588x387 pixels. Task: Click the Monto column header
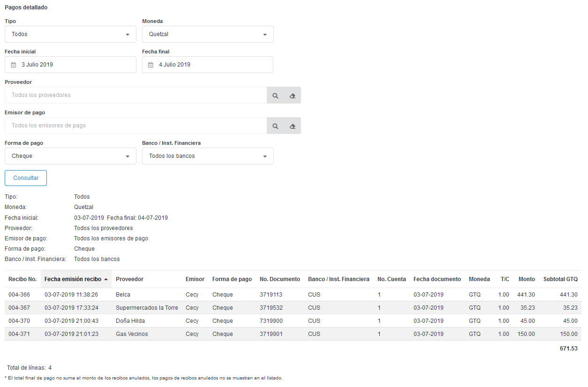526,279
